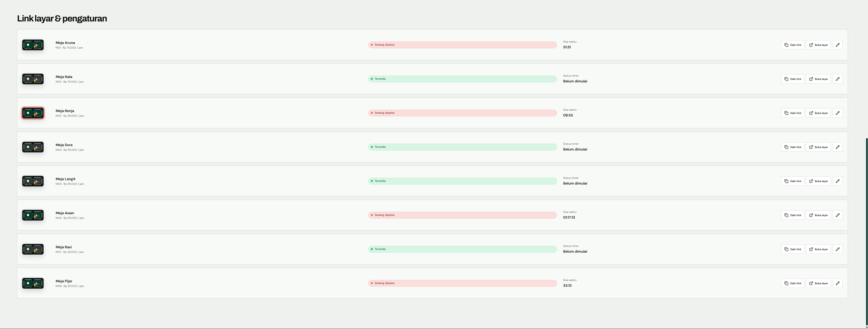Copy the Meja Rasi link
The width and height of the screenshot is (868, 329).
click(793, 249)
